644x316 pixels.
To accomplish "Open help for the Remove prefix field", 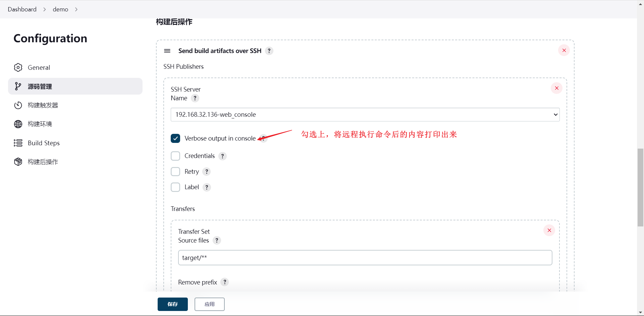I will tap(225, 282).
